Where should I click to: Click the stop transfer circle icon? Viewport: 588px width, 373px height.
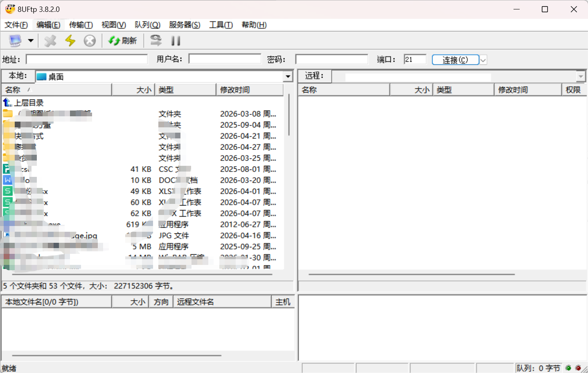point(90,41)
